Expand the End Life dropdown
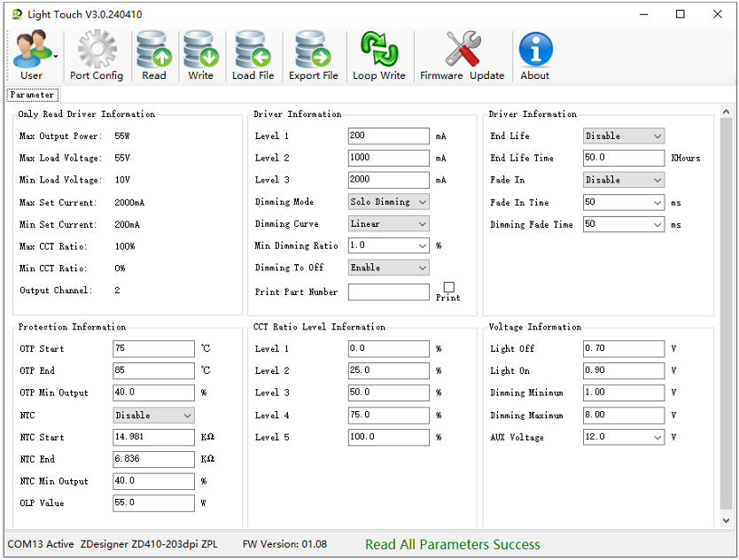 coord(624,136)
